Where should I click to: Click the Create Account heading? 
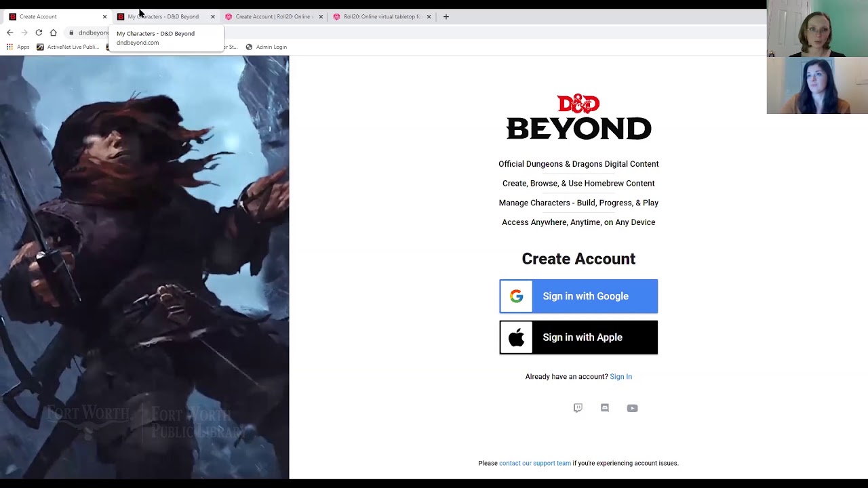tap(578, 259)
